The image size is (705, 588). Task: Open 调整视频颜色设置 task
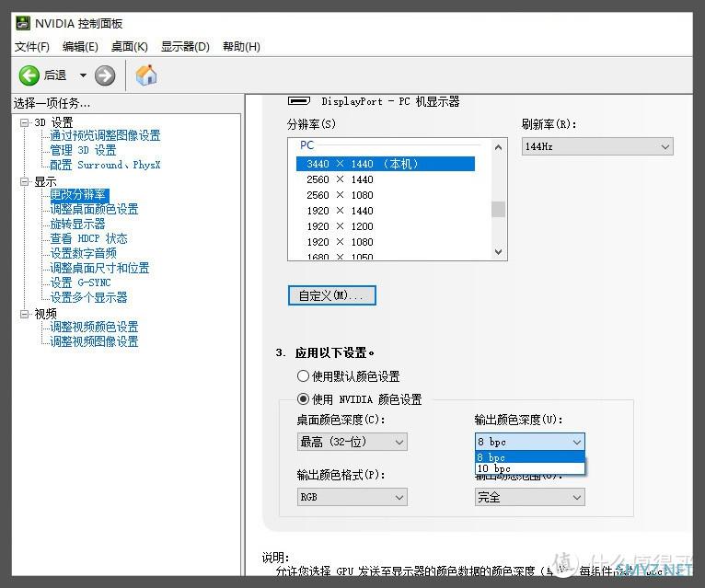(x=95, y=327)
